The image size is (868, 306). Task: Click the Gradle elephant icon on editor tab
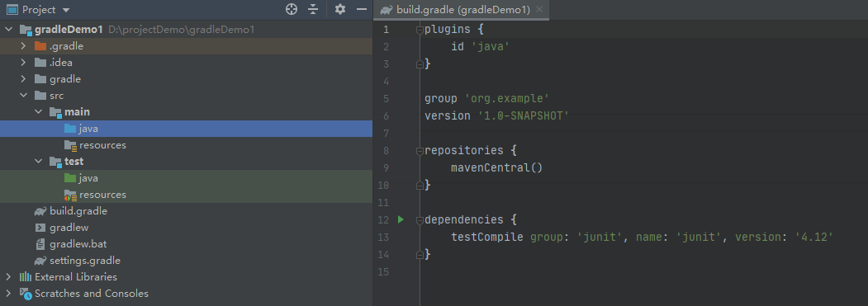[387, 10]
